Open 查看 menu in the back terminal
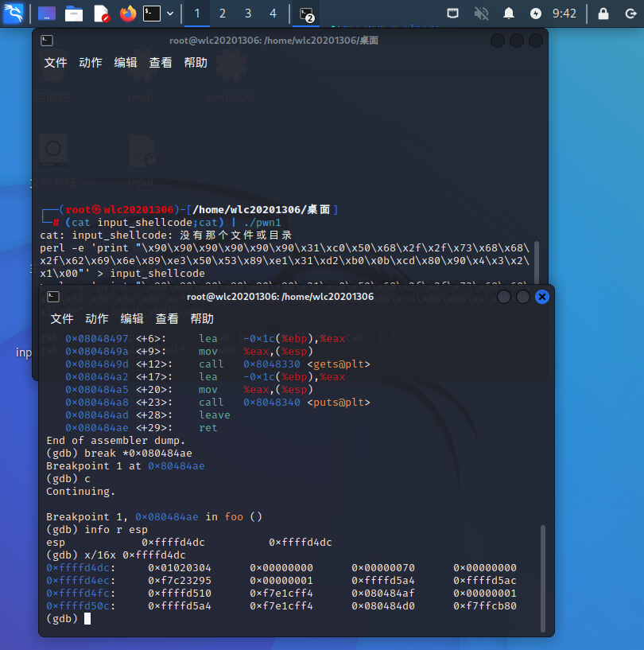The width and height of the screenshot is (644, 650). coord(161,63)
